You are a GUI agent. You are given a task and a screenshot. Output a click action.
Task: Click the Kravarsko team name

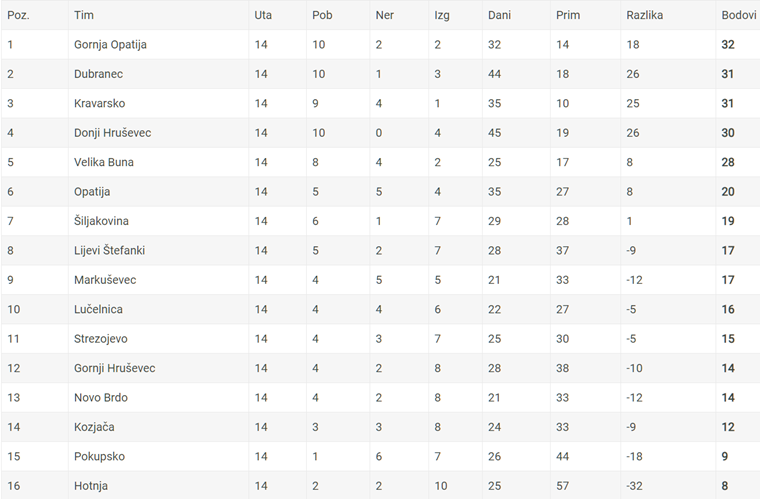[99, 104]
